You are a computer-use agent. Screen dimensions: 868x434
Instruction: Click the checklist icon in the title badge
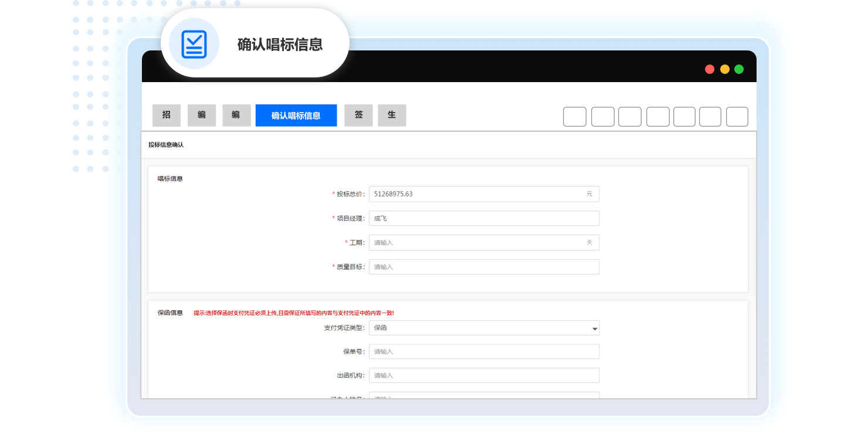194,44
